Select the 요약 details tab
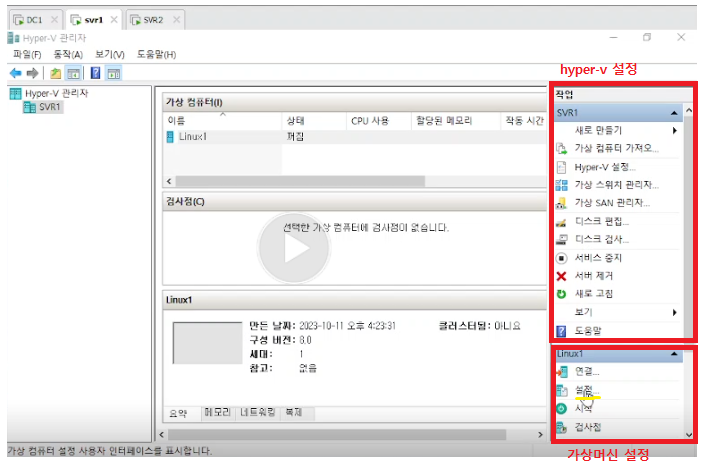This screenshot has height=473, width=703. pos(178,413)
